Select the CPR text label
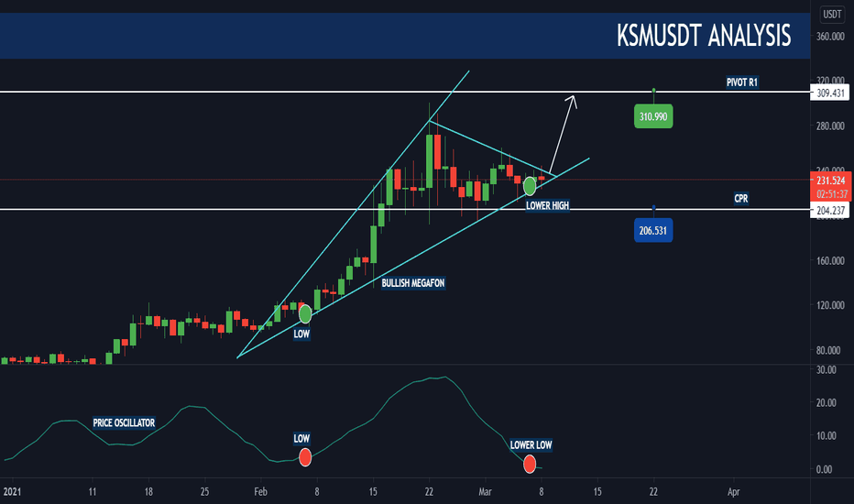The height and width of the screenshot is (504, 854). (741, 198)
